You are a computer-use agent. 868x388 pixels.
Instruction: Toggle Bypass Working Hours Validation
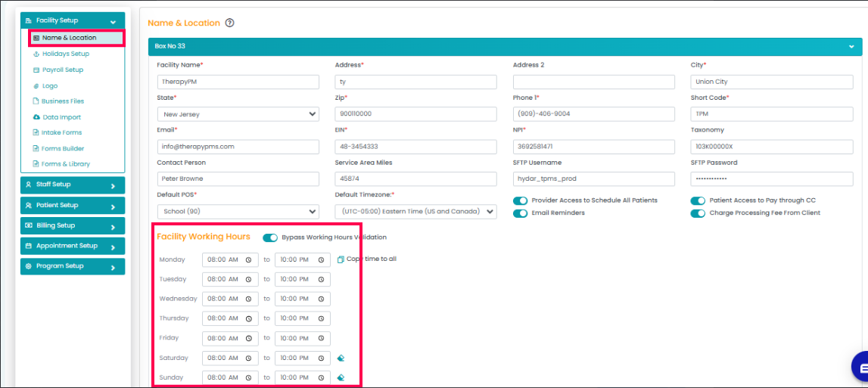coord(270,237)
